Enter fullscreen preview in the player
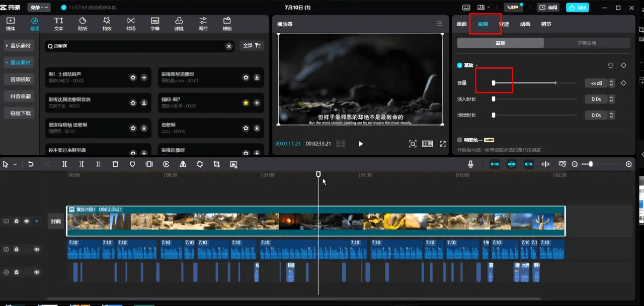This screenshot has width=644, height=306. point(443,144)
